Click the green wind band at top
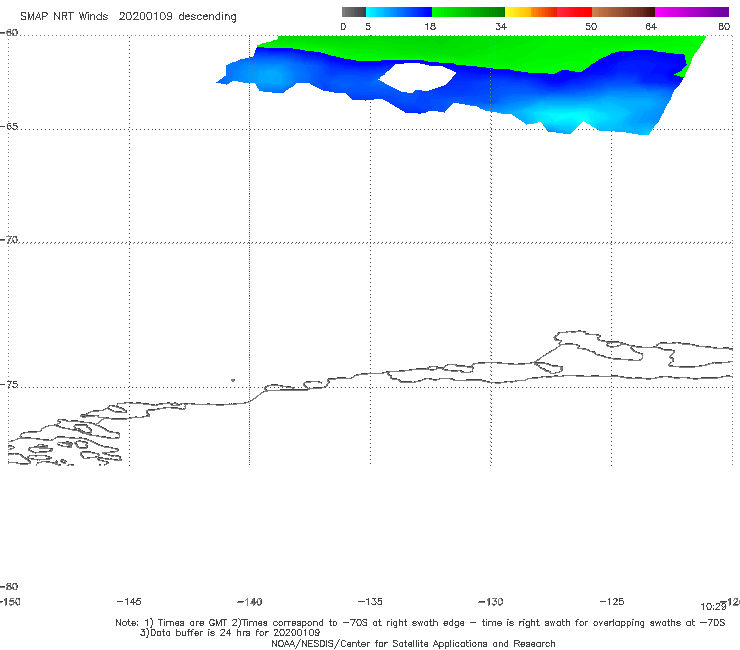The height and width of the screenshot is (650, 740). (472, 50)
